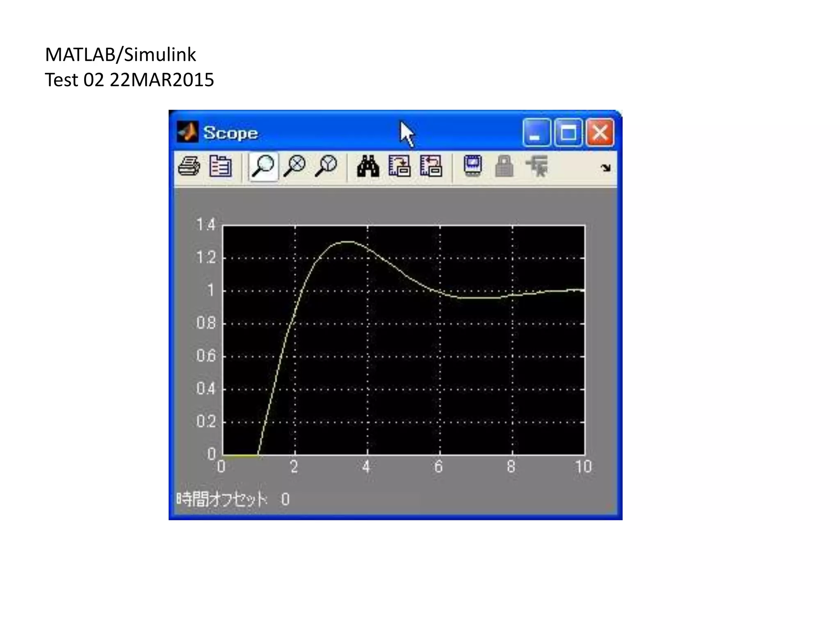Toggle the Floating scope icon
This screenshot has height=630, width=840.
473,166
